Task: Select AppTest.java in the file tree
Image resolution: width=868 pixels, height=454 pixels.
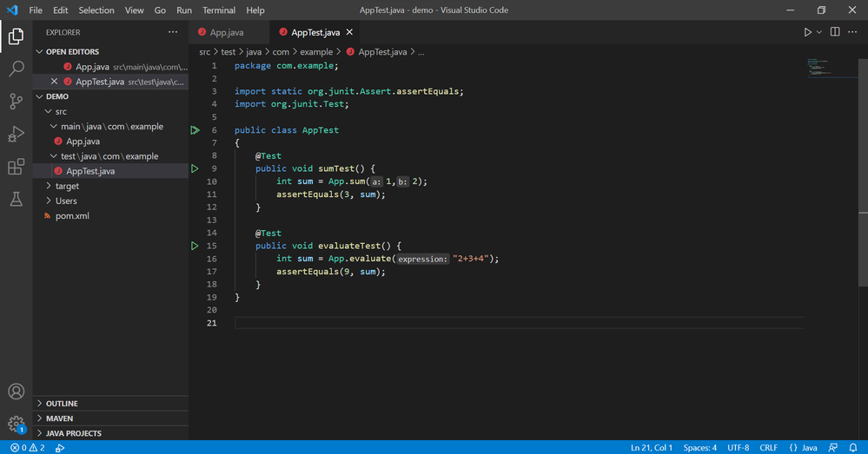Action: [x=110, y=171]
